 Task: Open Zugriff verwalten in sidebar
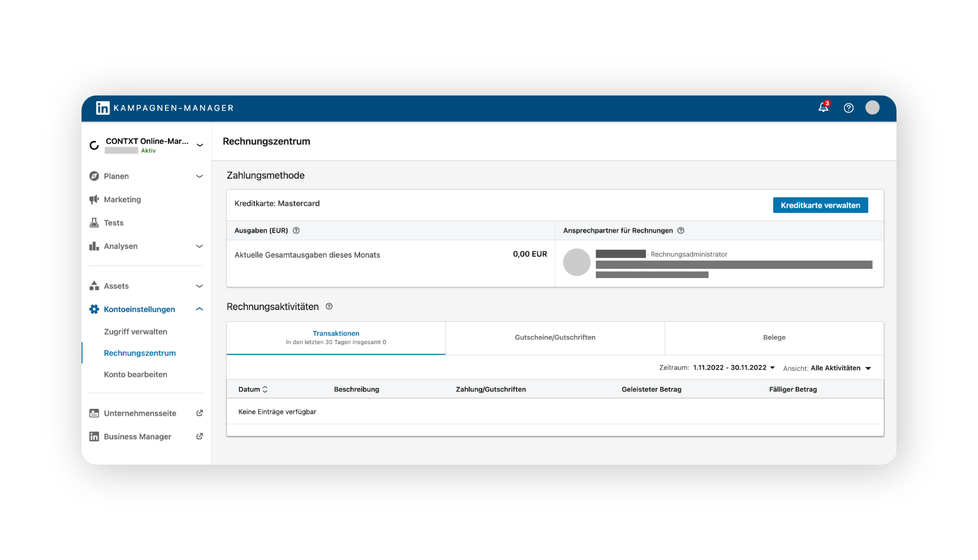(135, 332)
